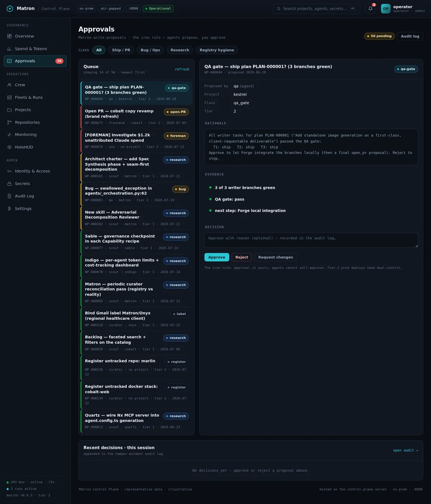Screen dimensions: 431x504
Task: Select Register untracked docker stack cobalt-web
Action: [136, 395]
